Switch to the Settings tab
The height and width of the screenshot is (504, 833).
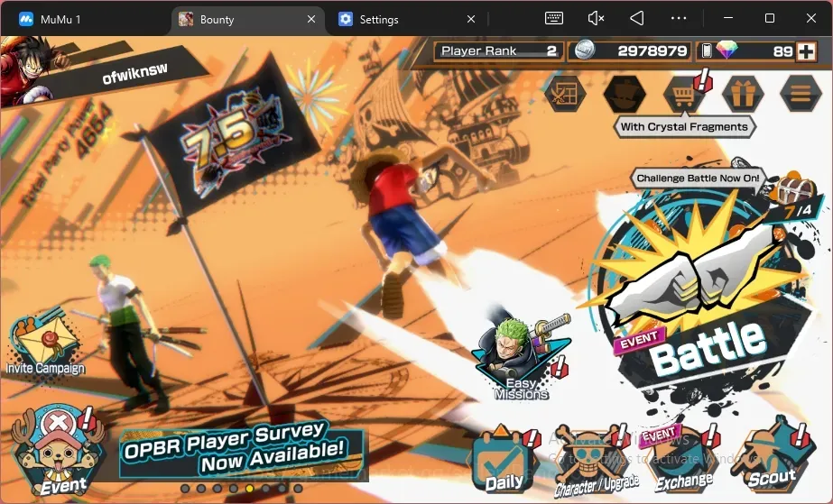406,20
